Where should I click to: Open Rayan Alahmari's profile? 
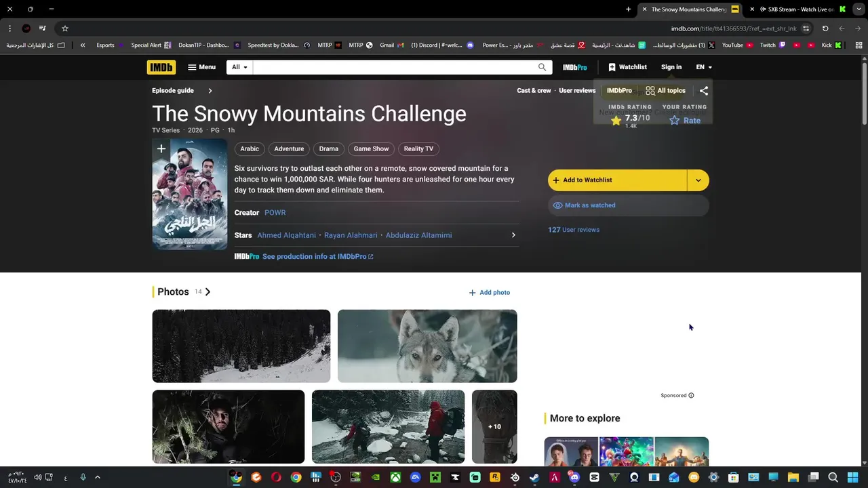(x=351, y=235)
